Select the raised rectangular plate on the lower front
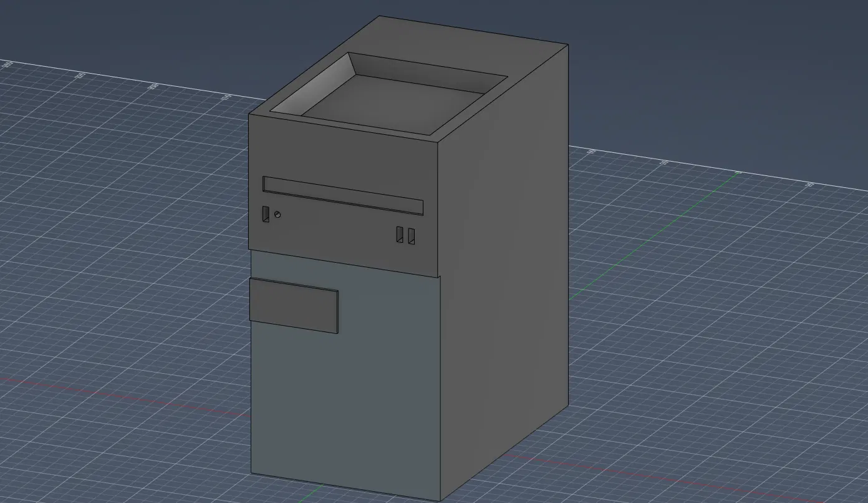Image resolution: width=868 pixels, height=503 pixels. tap(294, 306)
